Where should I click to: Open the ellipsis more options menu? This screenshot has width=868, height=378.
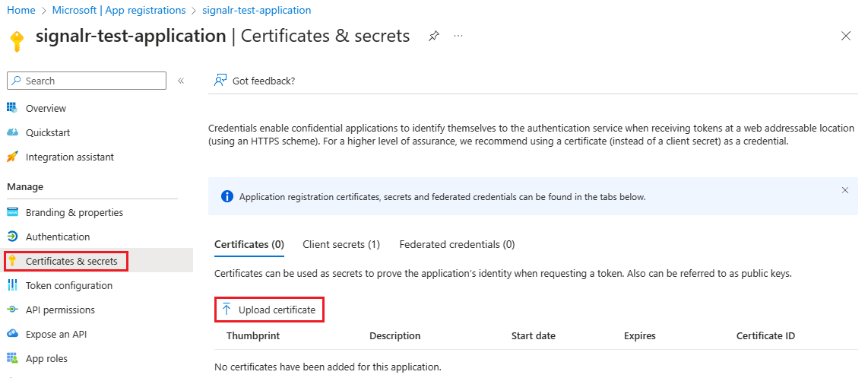[458, 36]
